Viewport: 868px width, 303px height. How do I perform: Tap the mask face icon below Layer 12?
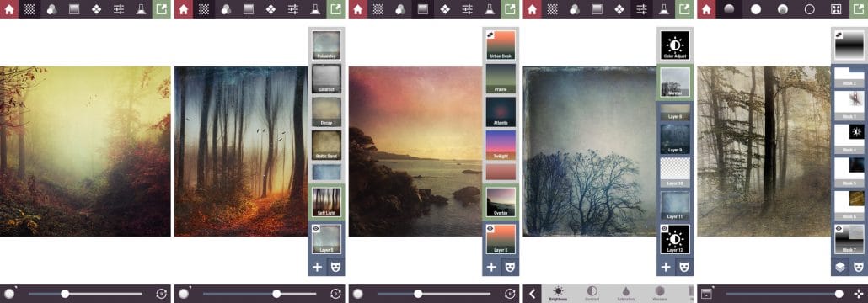pyautogui.click(x=683, y=267)
